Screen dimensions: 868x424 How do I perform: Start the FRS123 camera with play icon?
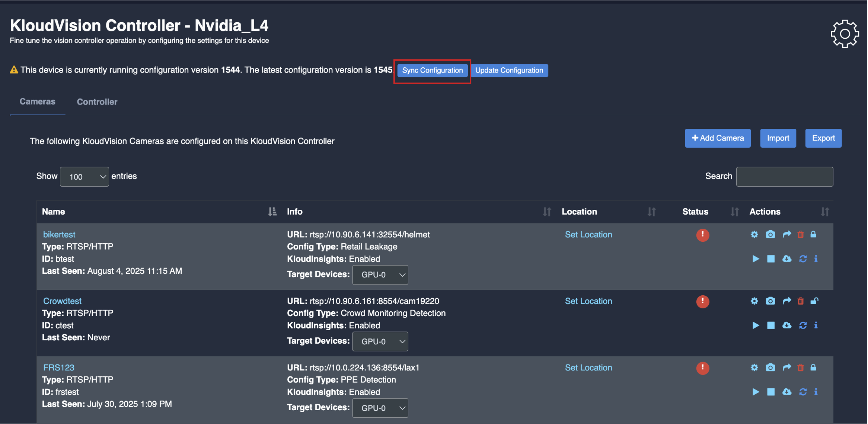(755, 392)
